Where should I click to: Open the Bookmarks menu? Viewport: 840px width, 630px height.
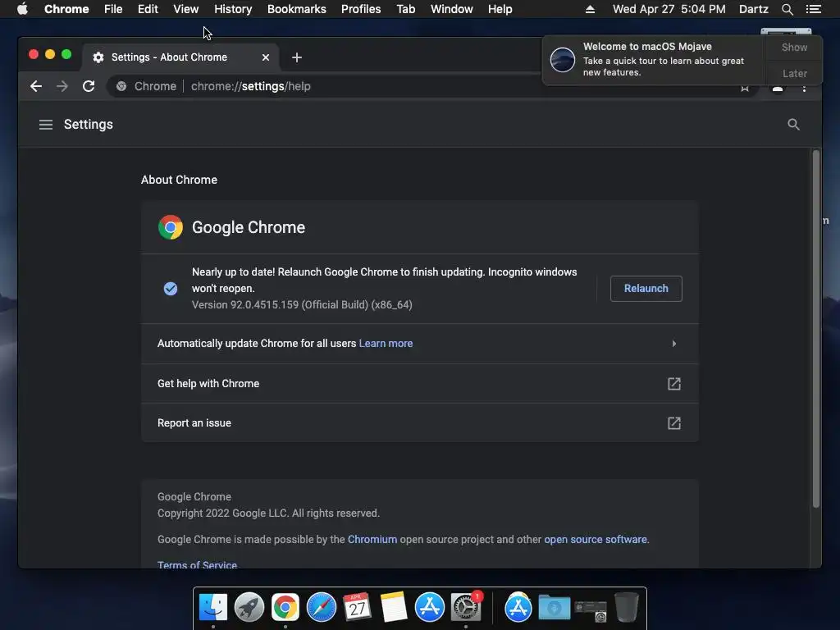pos(297,9)
